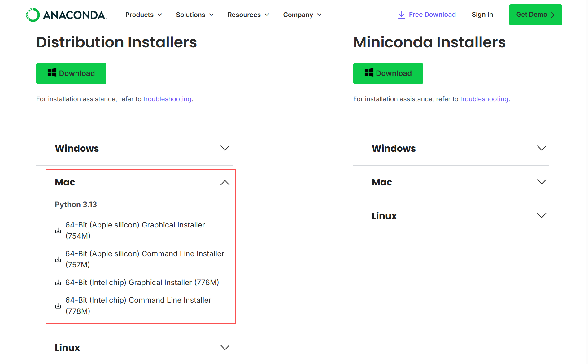This screenshot has height=364, width=588.
Task: Click Windows logo on Miniconda Download button
Action: (369, 73)
